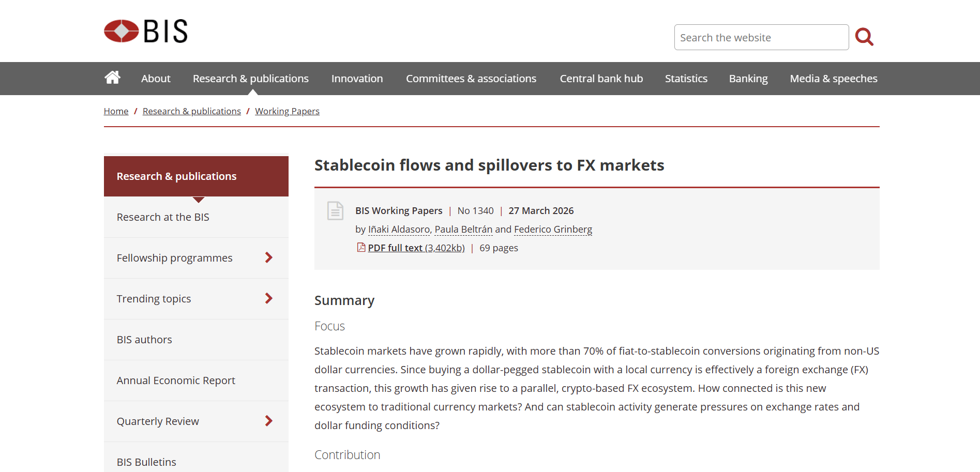Screen dimensions: 980x472
Task: Click the PDF icon next to full text link
Action: click(x=360, y=248)
